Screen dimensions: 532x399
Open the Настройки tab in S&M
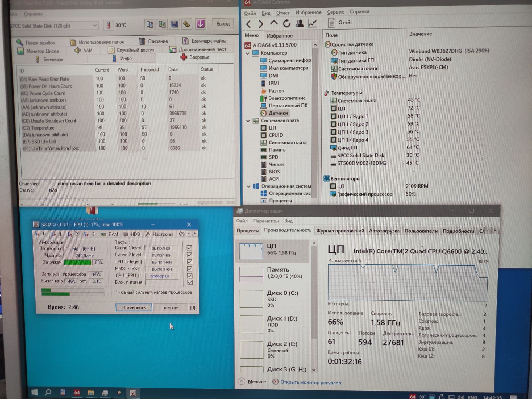160,234
